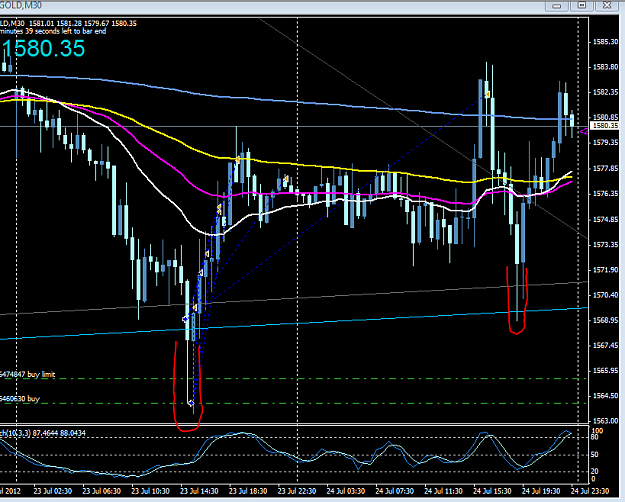This screenshot has width=625, height=502.
Task: Click the stochastic 80 level label
Action: pyautogui.click(x=594, y=437)
